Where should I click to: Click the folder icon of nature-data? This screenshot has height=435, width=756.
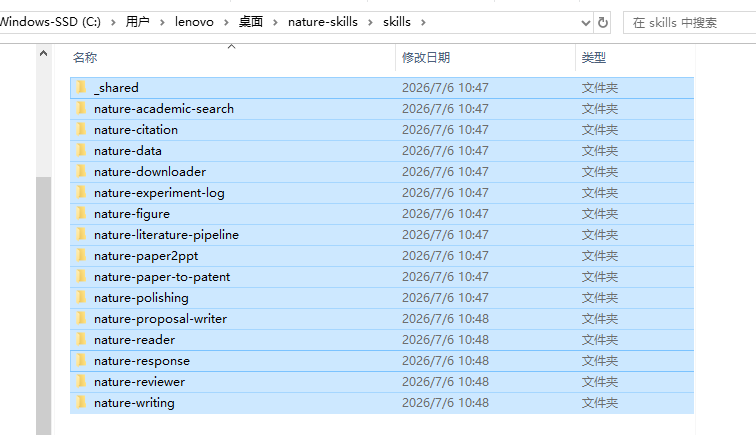point(81,150)
